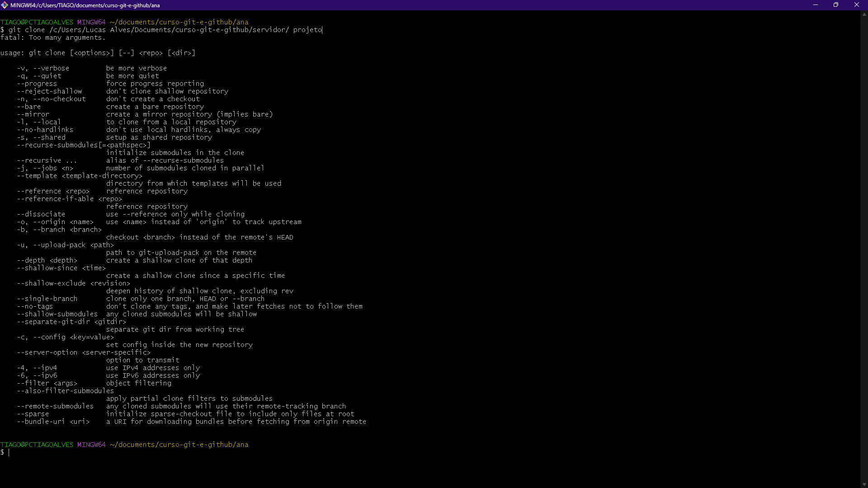Click '--also-filter-submodules' option text
This screenshot has width=868, height=488.
[66, 391]
